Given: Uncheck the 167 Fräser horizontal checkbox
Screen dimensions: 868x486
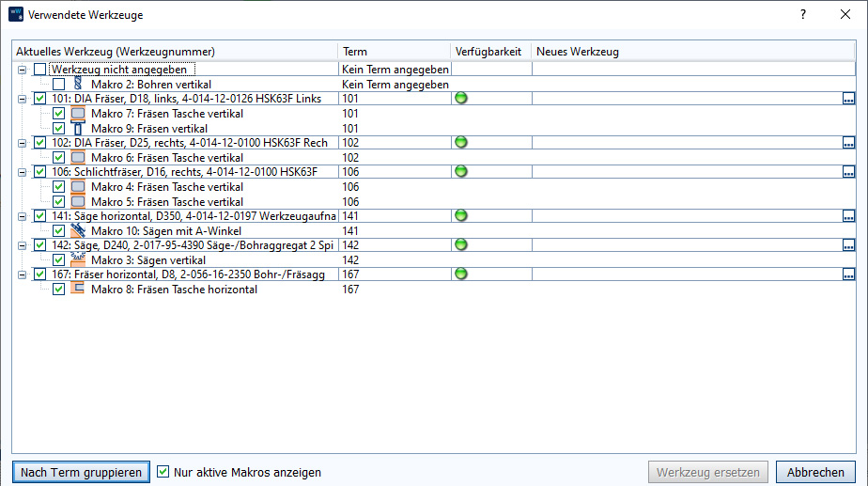Looking at the screenshot, I should click(39, 274).
